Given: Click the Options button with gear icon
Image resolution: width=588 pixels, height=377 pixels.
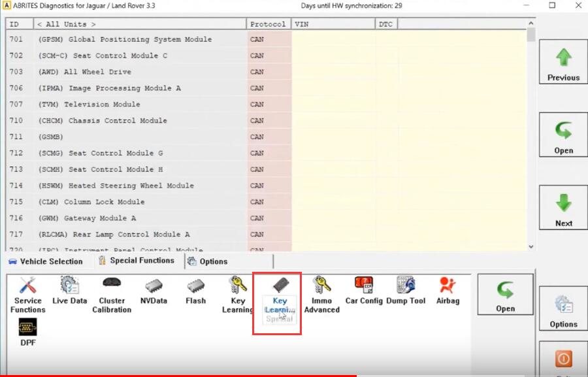Looking at the screenshot, I should pyautogui.click(x=563, y=308).
